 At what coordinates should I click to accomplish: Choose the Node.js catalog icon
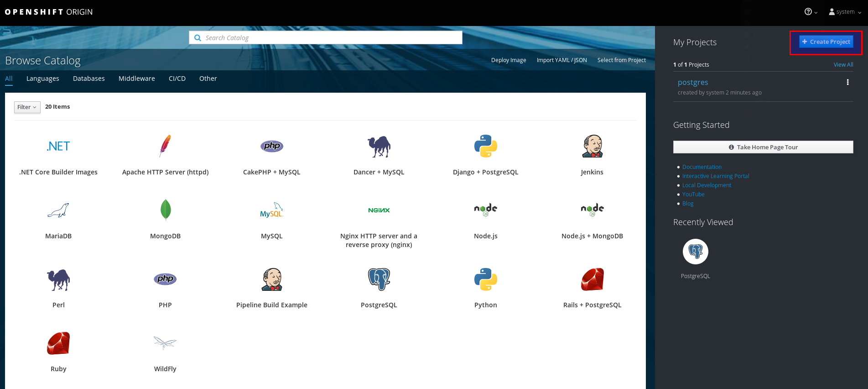tap(486, 210)
